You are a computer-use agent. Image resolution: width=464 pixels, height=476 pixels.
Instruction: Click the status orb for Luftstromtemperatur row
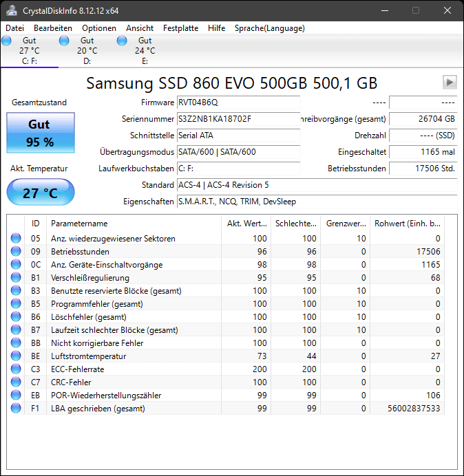(x=16, y=356)
